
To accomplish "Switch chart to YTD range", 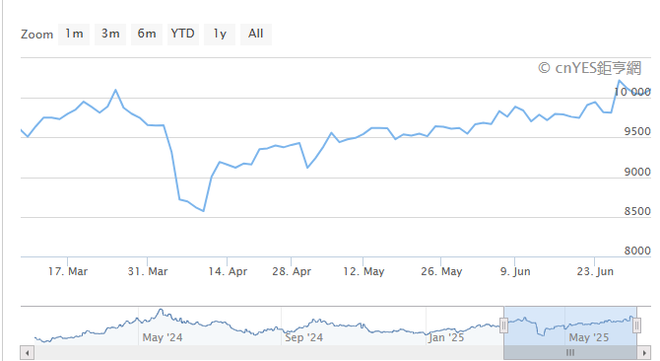I will (183, 34).
